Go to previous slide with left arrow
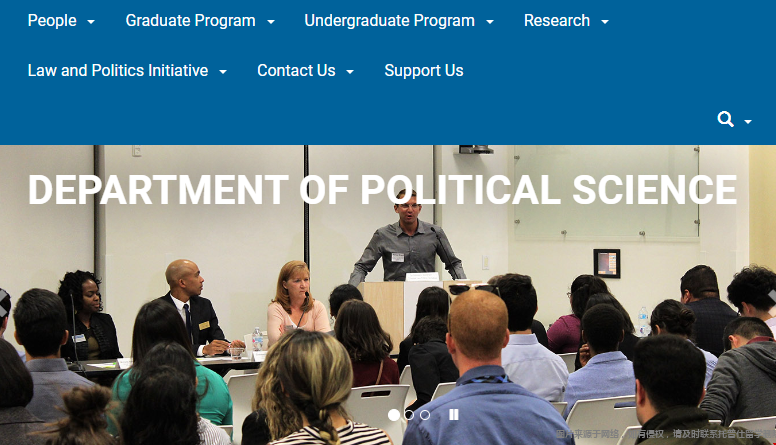Screen dimensions: 776x445 pyautogui.click(x=4, y=302)
